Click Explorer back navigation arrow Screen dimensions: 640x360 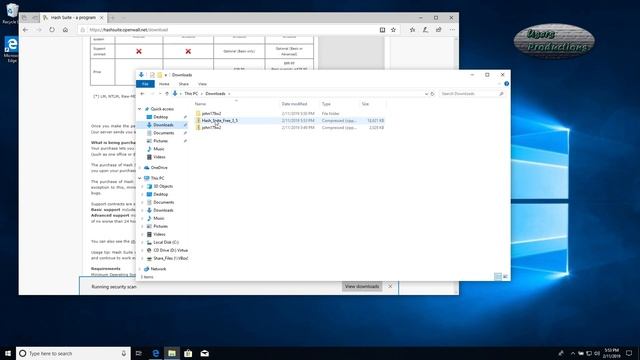142,94
